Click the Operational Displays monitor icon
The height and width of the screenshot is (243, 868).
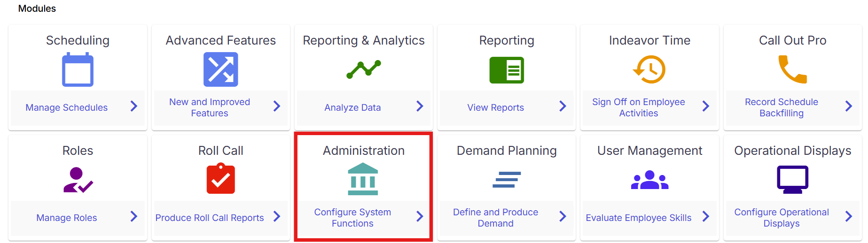point(792,180)
